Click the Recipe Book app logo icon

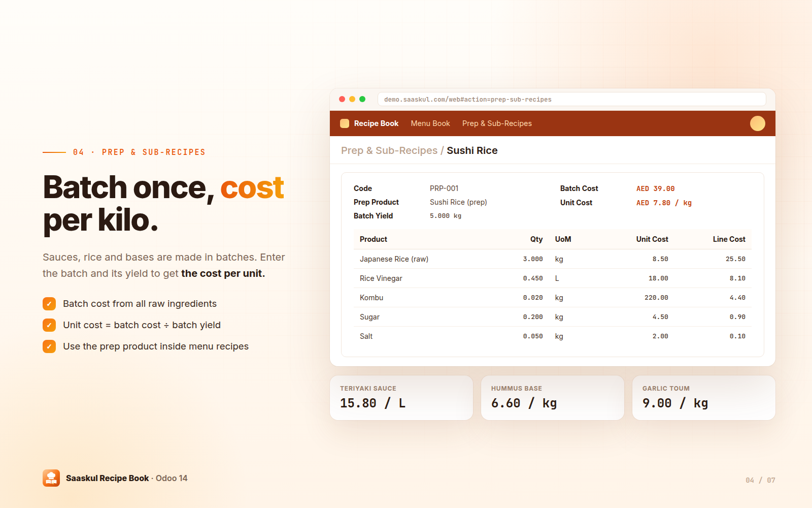point(345,123)
